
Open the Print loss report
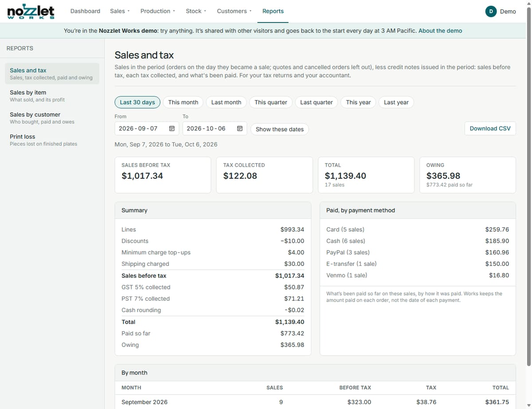click(52, 140)
